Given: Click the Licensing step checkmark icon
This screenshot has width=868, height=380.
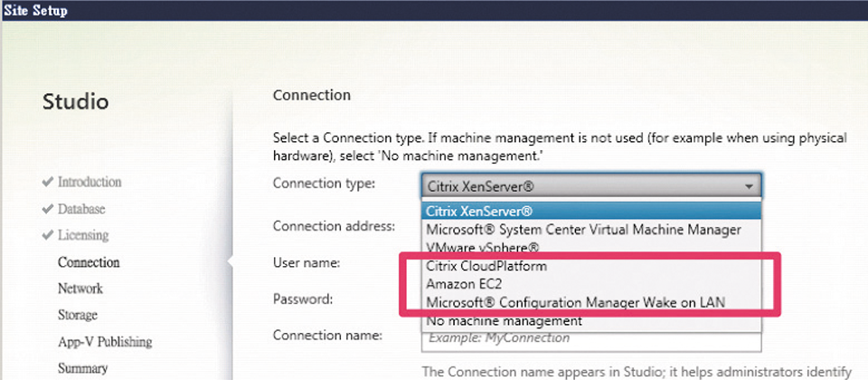Looking at the screenshot, I should point(48,235).
